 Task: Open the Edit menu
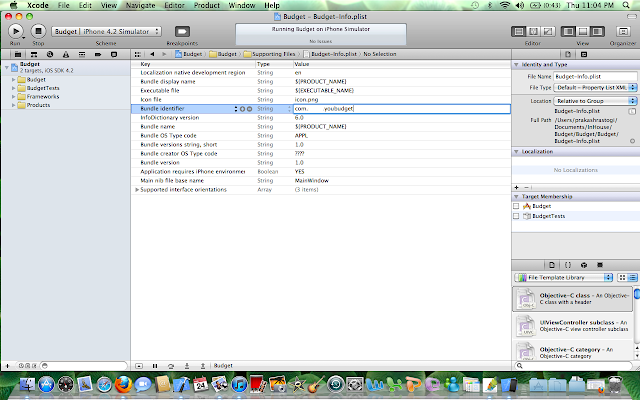pyautogui.click(x=85, y=5)
